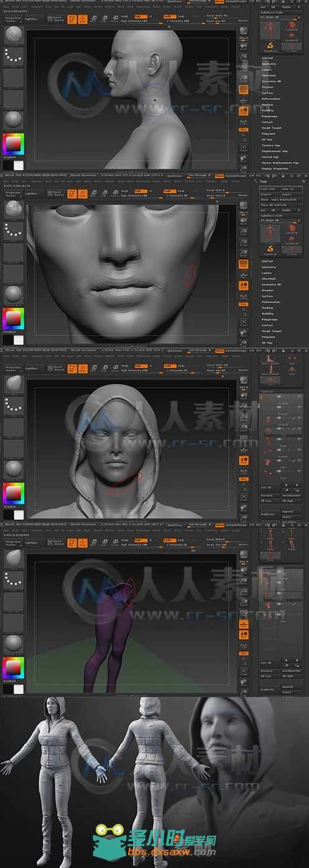
Task: Select the white gradient swatch in profile-head window
Action: coord(19,165)
